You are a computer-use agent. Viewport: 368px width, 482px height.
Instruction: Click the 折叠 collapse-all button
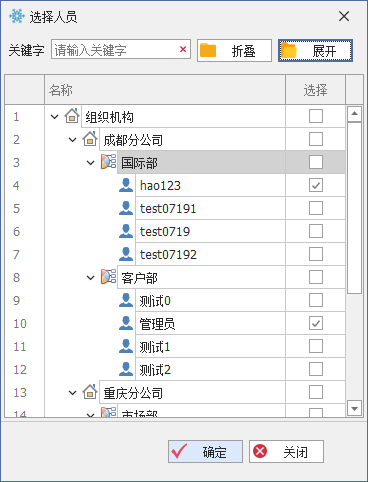point(234,51)
